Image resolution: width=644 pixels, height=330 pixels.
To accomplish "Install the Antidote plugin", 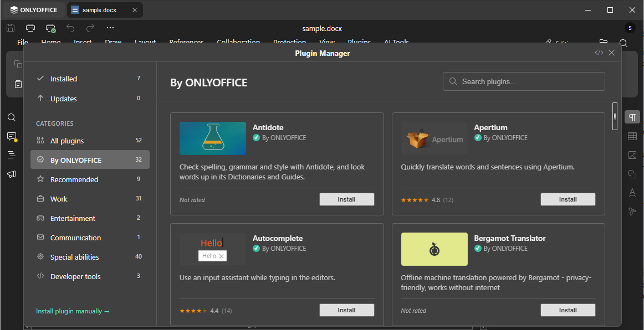I will pyautogui.click(x=346, y=199).
